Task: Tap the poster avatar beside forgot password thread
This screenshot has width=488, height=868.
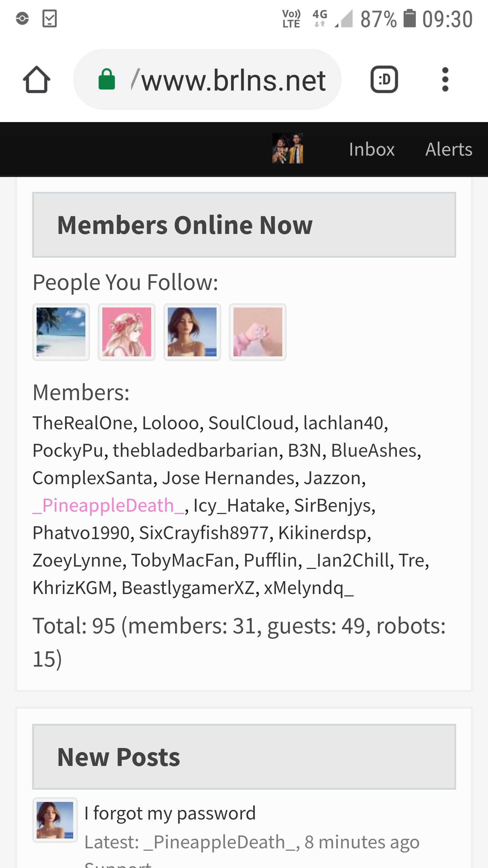Action: pos(55,820)
